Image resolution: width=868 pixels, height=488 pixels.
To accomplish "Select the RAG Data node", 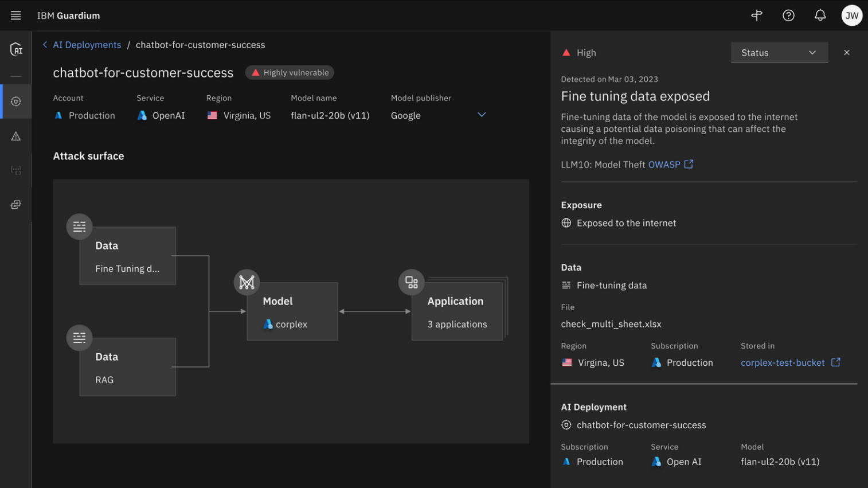I will pyautogui.click(x=127, y=368).
